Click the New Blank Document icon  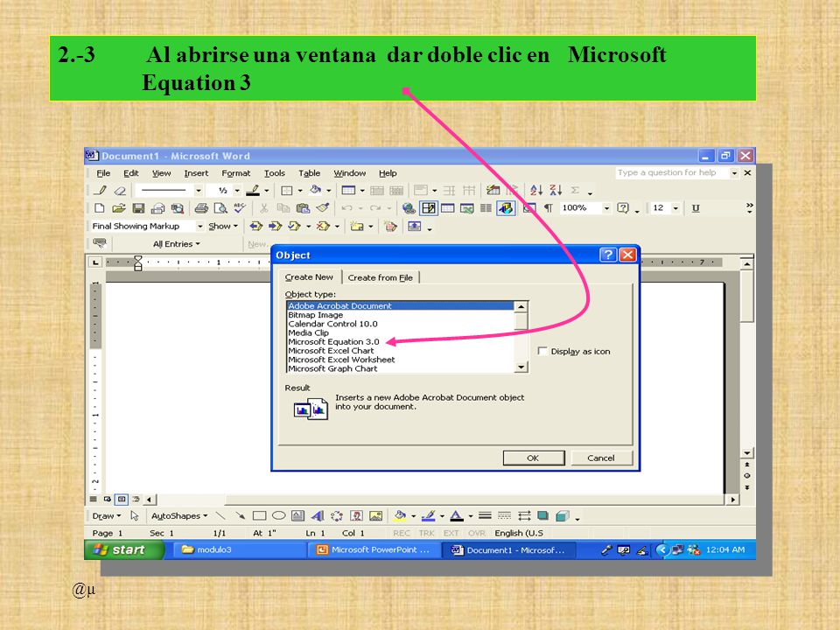click(99, 208)
